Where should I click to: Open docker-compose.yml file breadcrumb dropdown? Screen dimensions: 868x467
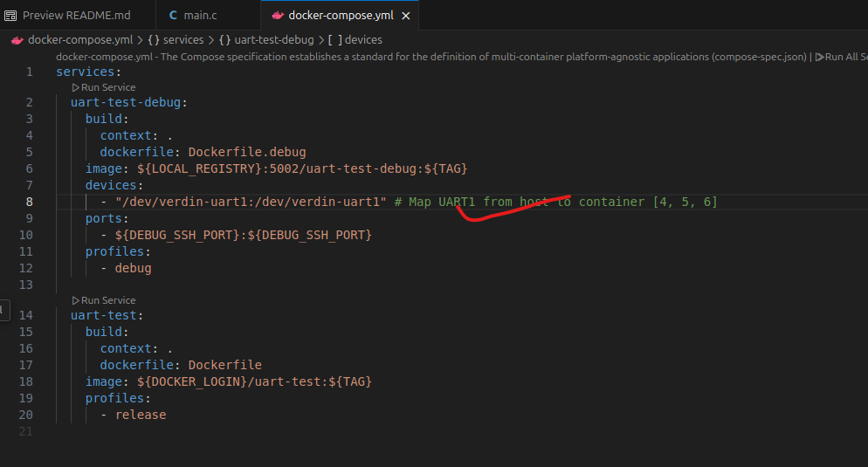click(x=73, y=40)
